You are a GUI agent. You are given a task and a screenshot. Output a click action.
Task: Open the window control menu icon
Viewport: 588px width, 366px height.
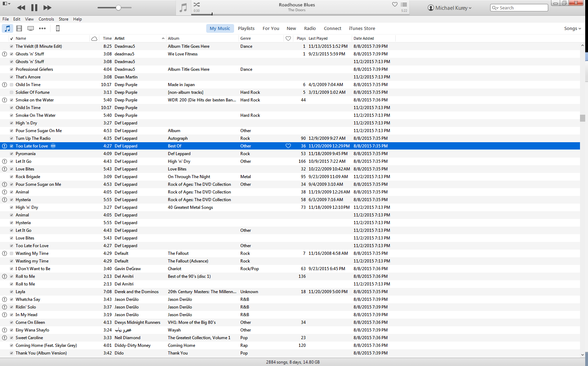point(7,4)
